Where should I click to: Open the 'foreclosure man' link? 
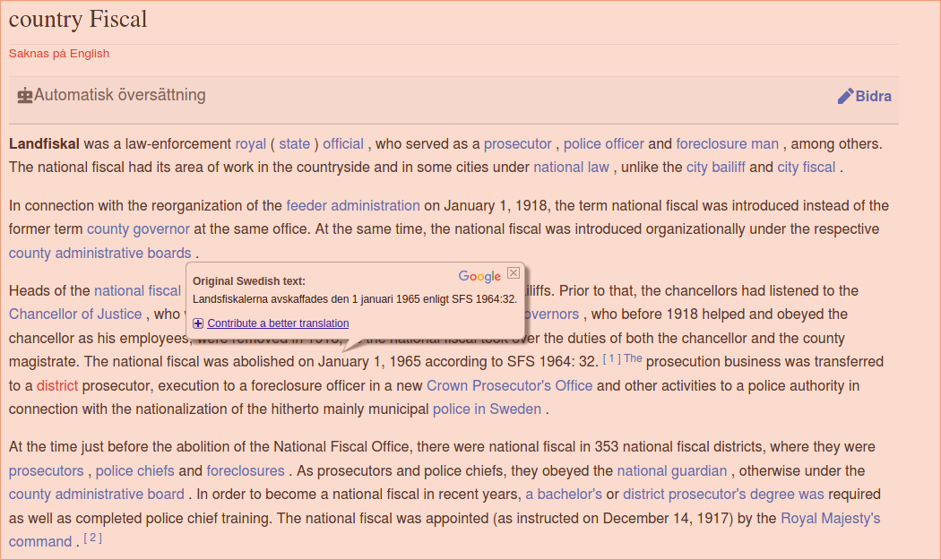[727, 143]
